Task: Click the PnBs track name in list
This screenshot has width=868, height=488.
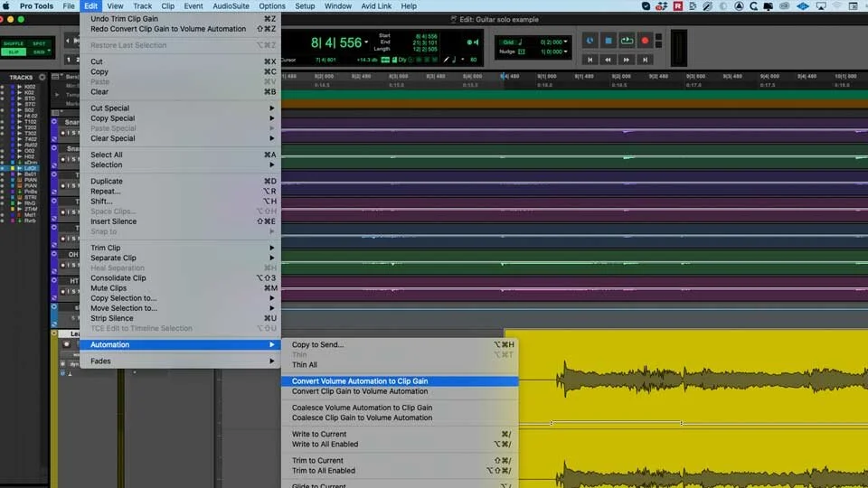Action: (31, 192)
